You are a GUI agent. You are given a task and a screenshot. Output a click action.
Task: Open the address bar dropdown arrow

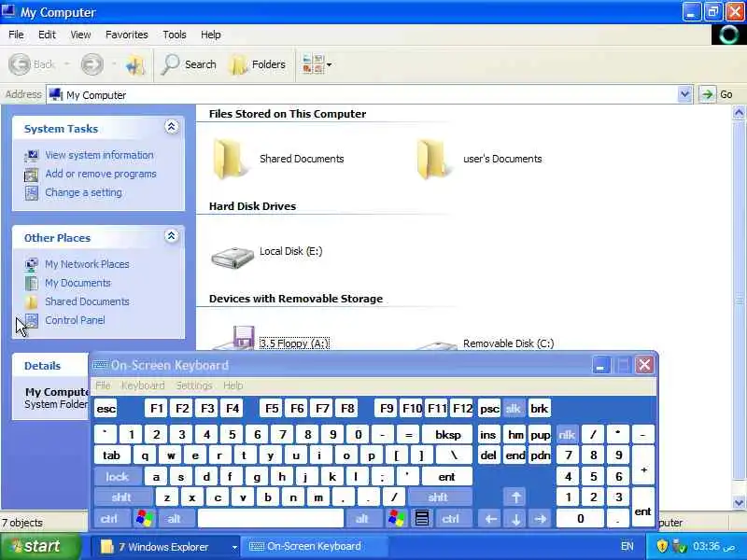(684, 94)
